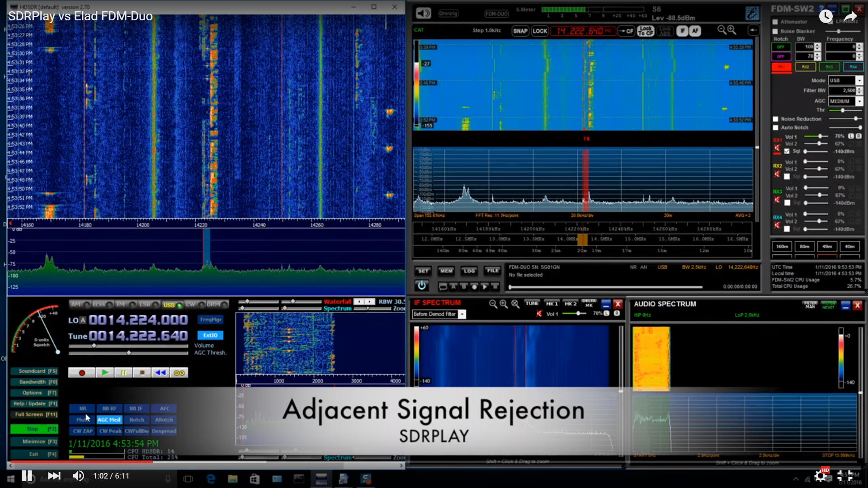Click the Filter BW 2,500 stepper
Screen dimensions: 868x488
859,90
